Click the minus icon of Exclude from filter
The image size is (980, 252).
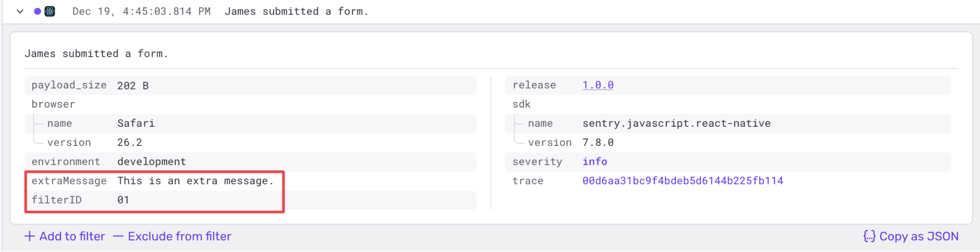(x=118, y=236)
